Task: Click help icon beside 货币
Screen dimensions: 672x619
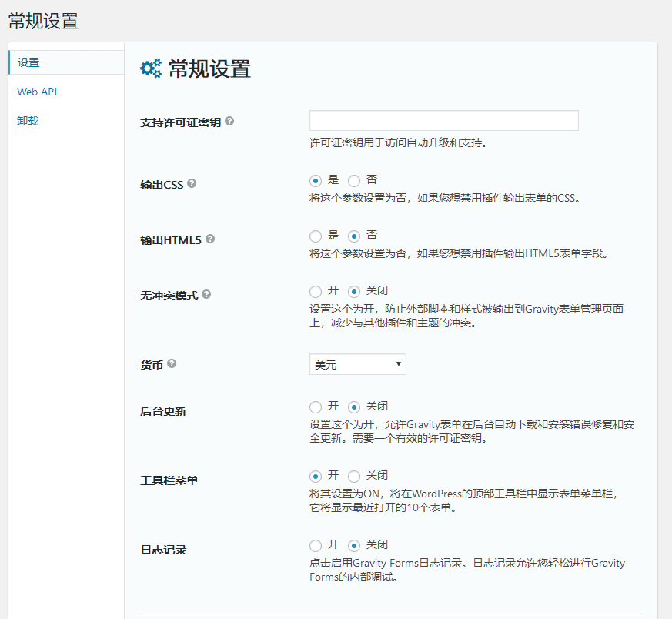Action: (172, 364)
